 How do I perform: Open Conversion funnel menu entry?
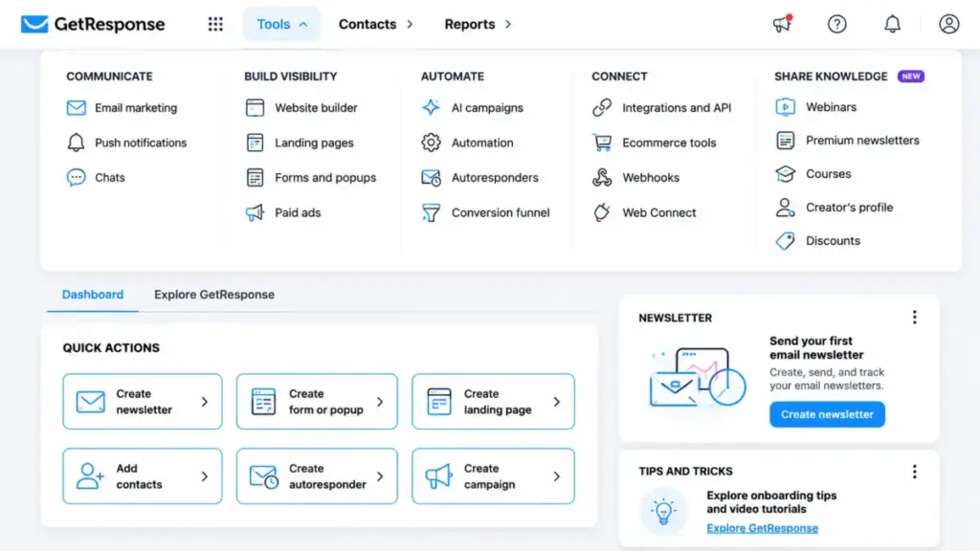[x=485, y=212]
